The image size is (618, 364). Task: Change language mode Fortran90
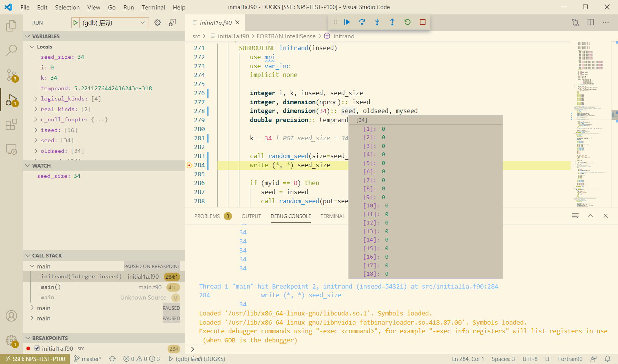[x=570, y=359]
